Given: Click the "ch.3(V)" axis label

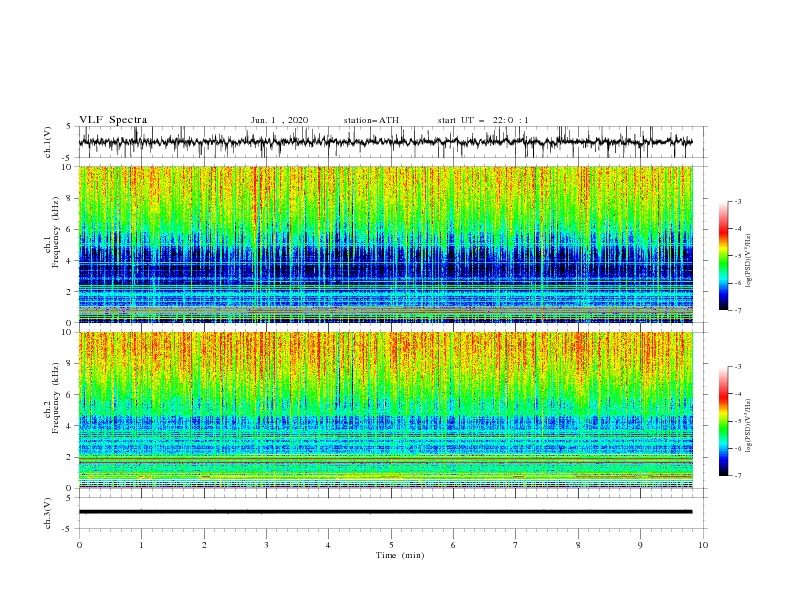Looking at the screenshot, I should pyautogui.click(x=48, y=513).
